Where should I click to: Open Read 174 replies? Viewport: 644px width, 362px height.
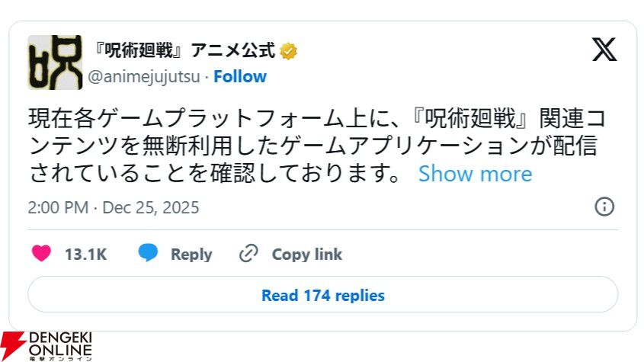click(x=322, y=295)
